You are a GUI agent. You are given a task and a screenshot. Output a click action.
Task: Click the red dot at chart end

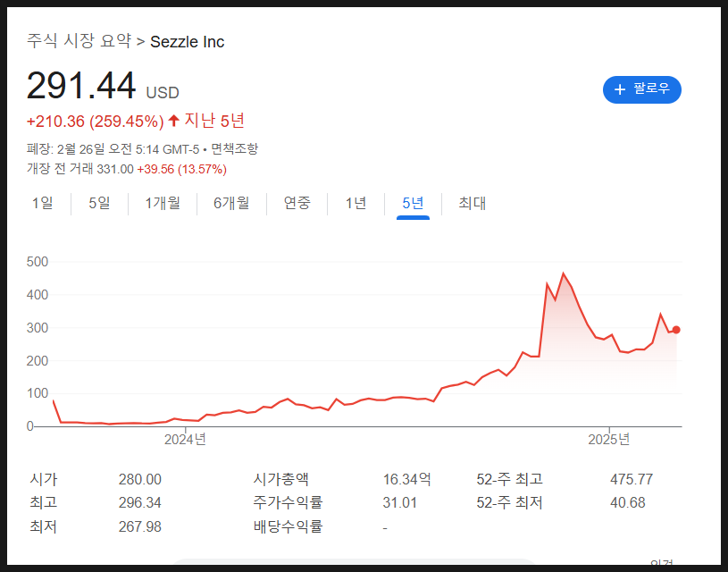(676, 330)
